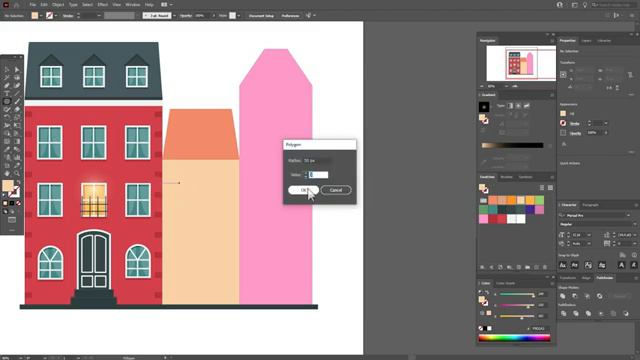Open the Object menu

click(x=58, y=4)
